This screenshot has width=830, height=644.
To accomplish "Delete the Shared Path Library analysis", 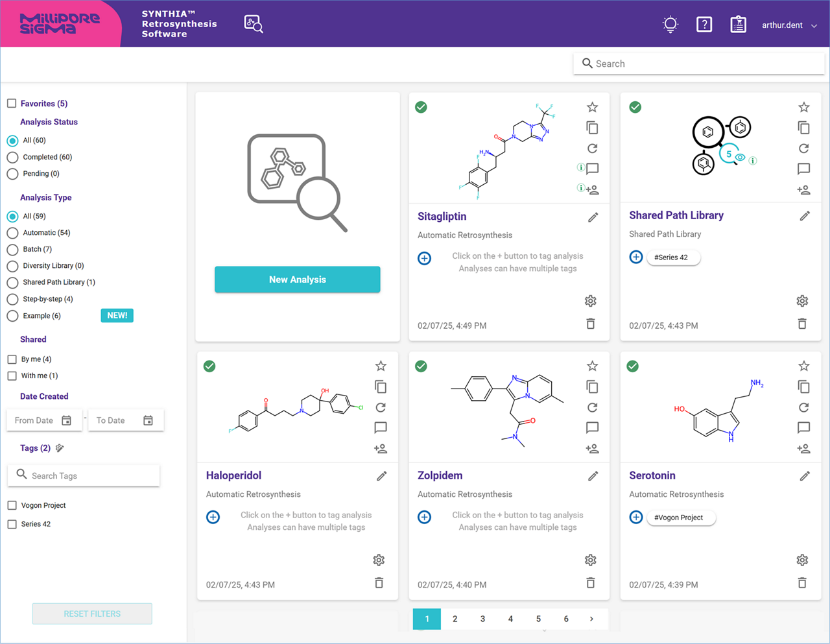I will pos(802,324).
